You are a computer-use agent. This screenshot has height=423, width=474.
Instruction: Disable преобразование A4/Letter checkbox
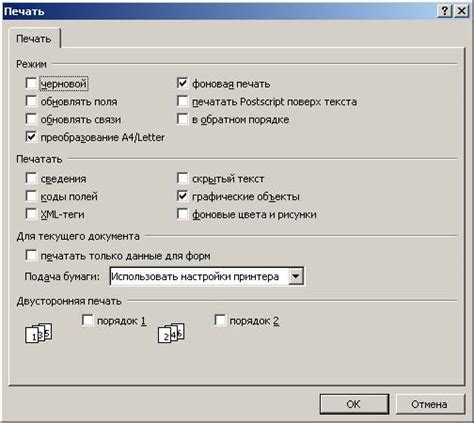coord(31,137)
